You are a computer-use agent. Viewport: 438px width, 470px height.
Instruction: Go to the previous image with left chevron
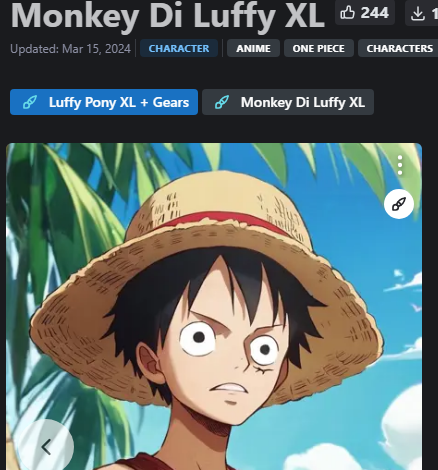46,447
